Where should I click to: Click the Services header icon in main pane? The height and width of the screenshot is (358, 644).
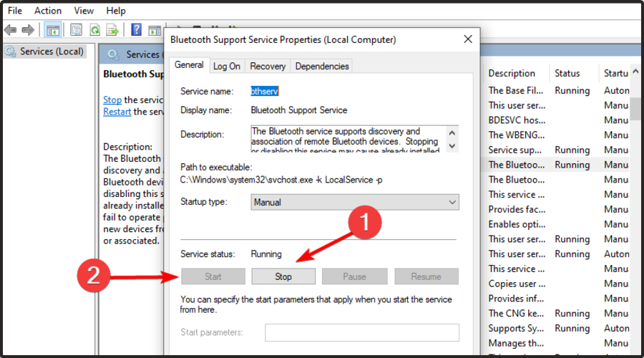click(113, 54)
